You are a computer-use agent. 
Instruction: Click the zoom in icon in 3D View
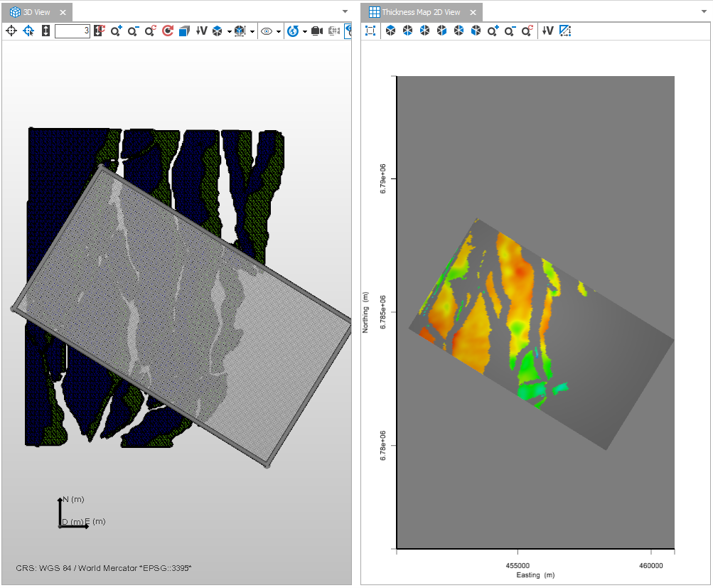116,31
